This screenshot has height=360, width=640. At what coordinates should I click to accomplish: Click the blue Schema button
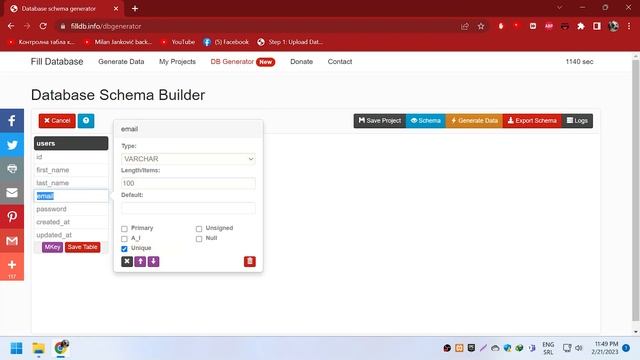coord(426,121)
